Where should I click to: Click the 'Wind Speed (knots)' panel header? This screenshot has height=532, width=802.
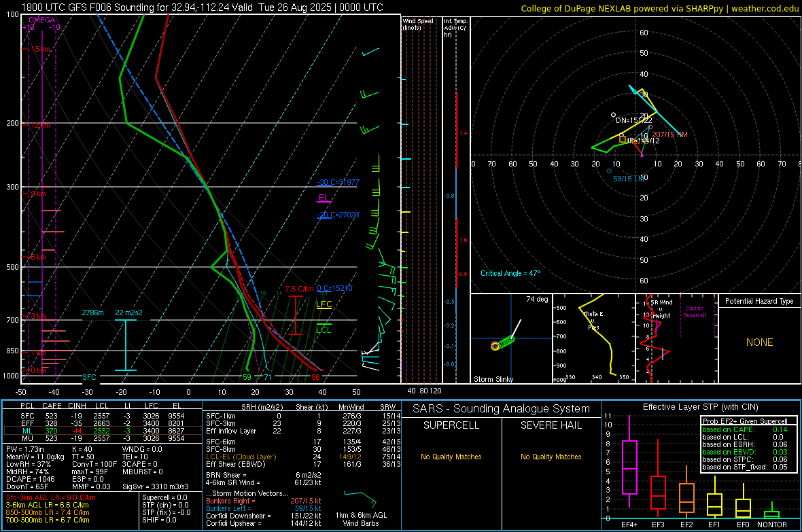pyautogui.click(x=418, y=24)
